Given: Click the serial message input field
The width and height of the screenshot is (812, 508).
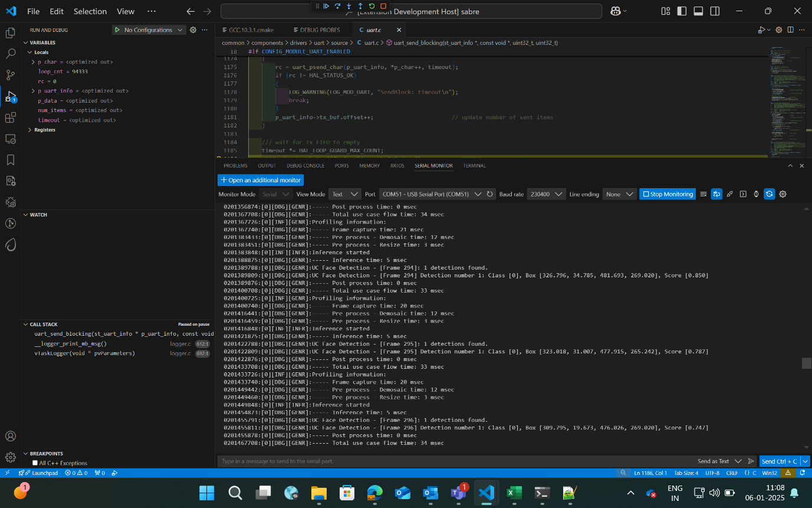Looking at the screenshot, I should pyautogui.click(x=413, y=461).
